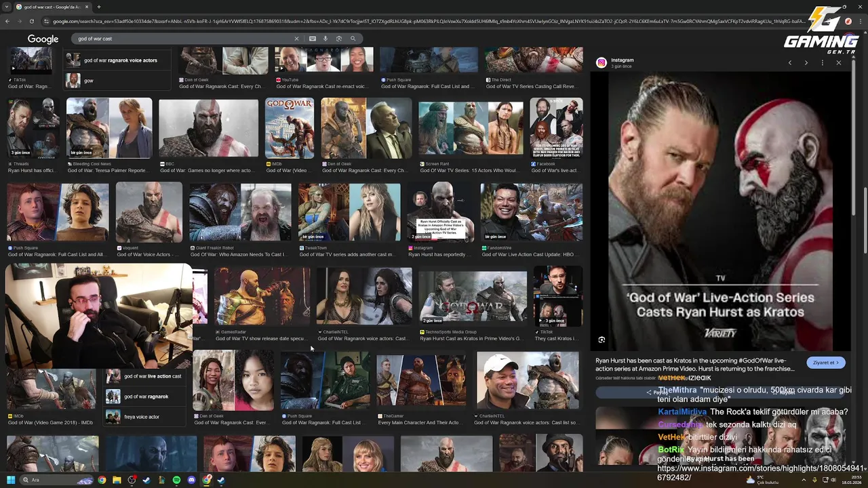Open the Ryan Hurst Kratos preview image
This screenshot has width=868, height=488.
pos(720,211)
